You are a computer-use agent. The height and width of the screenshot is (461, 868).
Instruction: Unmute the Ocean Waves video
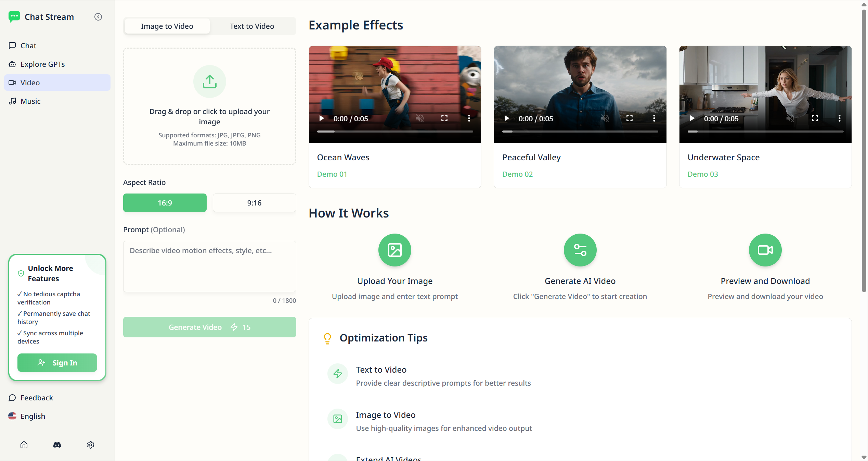click(x=419, y=119)
